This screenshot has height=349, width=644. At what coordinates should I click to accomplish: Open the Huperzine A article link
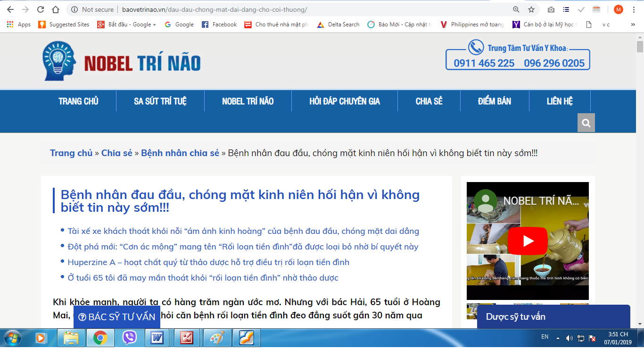[x=208, y=262]
